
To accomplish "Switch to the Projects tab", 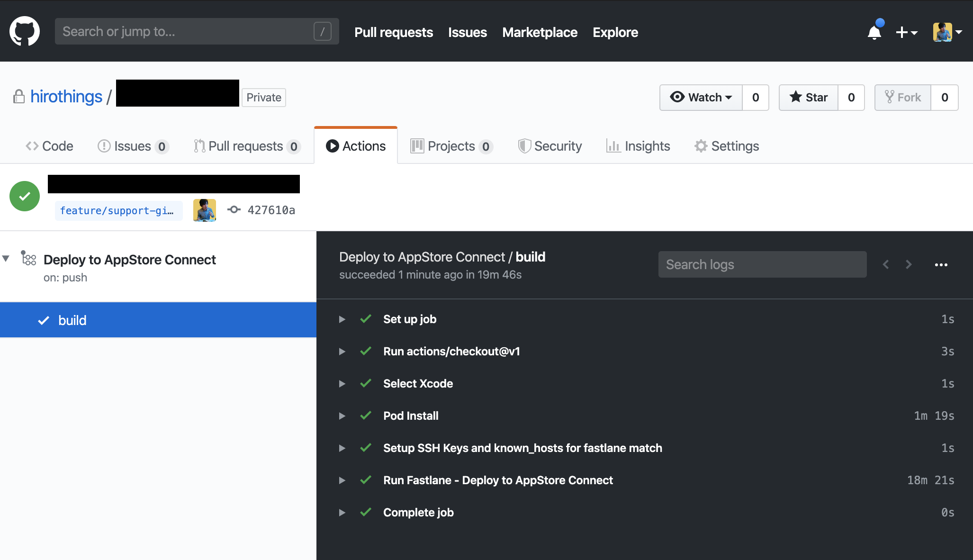I will pyautogui.click(x=451, y=146).
